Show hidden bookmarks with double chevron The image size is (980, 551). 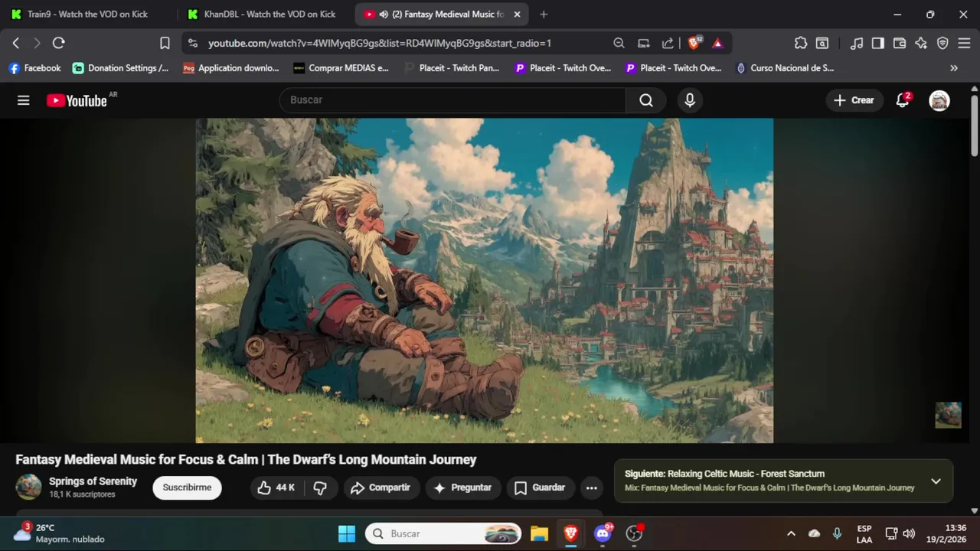point(954,68)
